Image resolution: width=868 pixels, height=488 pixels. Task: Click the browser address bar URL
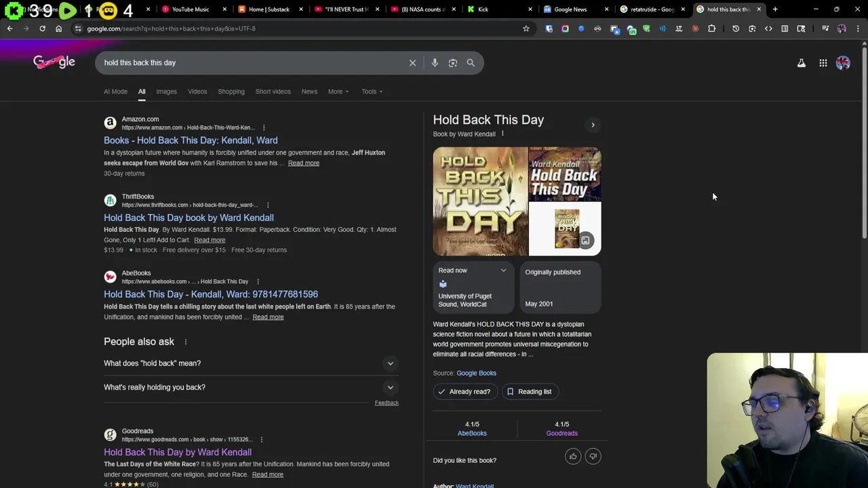click(x=171, y=28)
